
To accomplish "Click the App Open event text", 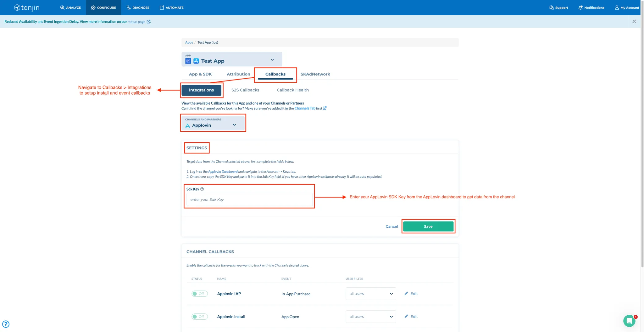I will tap(290, 317).
